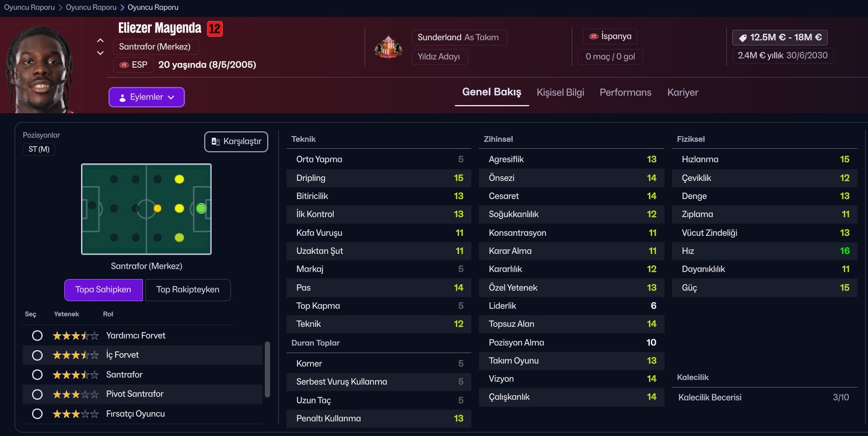Click the green striker dot on pitch
Viewport: 868px width, 436px height.
click(x=201, y=208)
